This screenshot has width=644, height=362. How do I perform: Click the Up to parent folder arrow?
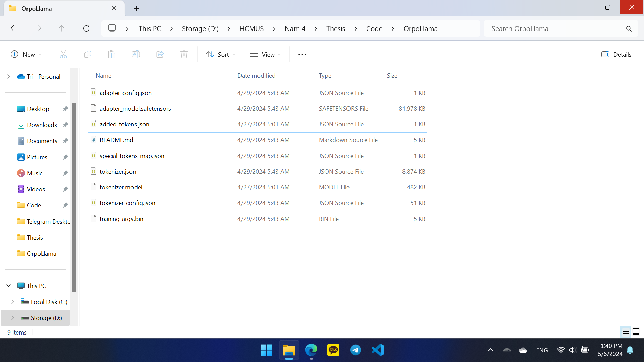click(x=62, y=28)
